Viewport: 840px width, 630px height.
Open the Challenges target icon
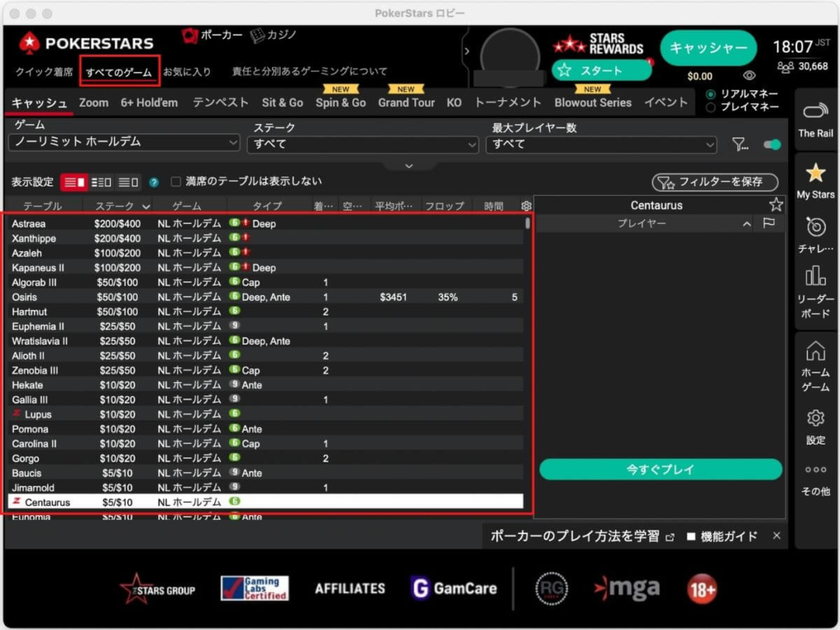(815, 227)
